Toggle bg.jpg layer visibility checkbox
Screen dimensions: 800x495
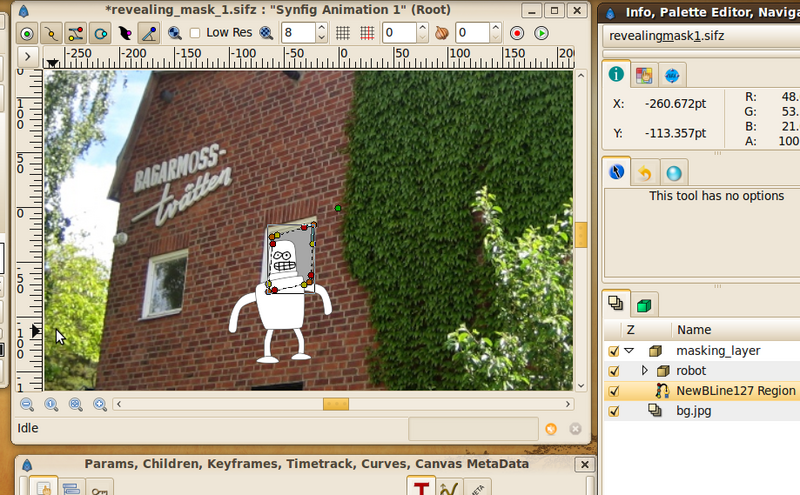coord(614,411)
